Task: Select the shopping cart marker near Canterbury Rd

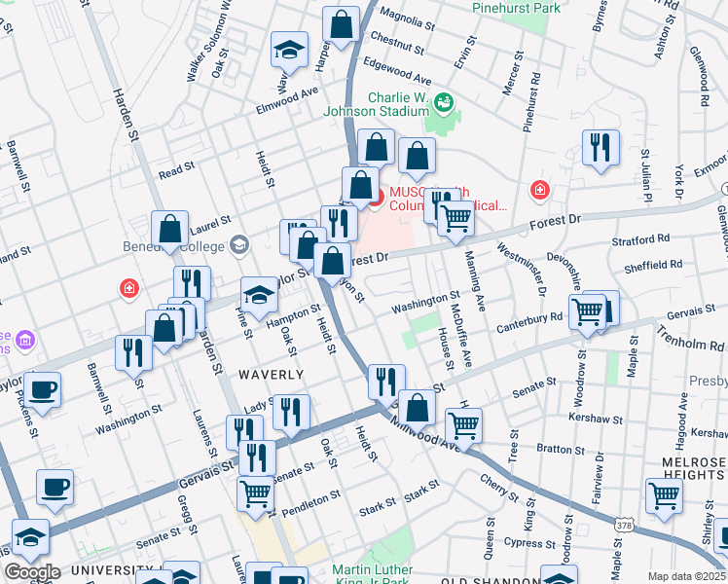Action: coord(587,312)
